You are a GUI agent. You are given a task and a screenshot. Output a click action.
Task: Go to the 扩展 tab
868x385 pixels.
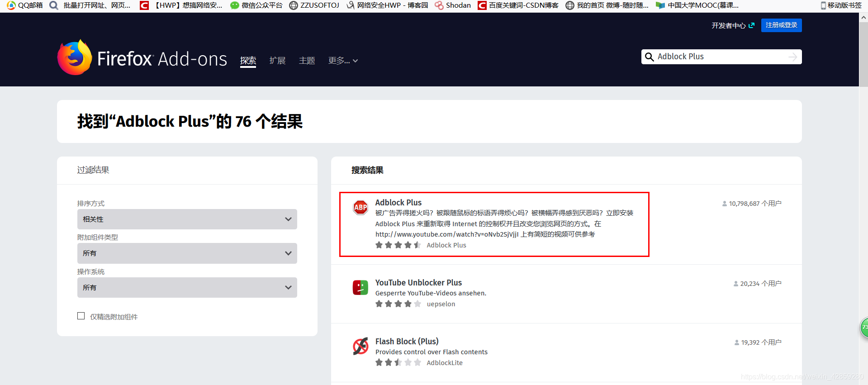click(x=277, y=61)
